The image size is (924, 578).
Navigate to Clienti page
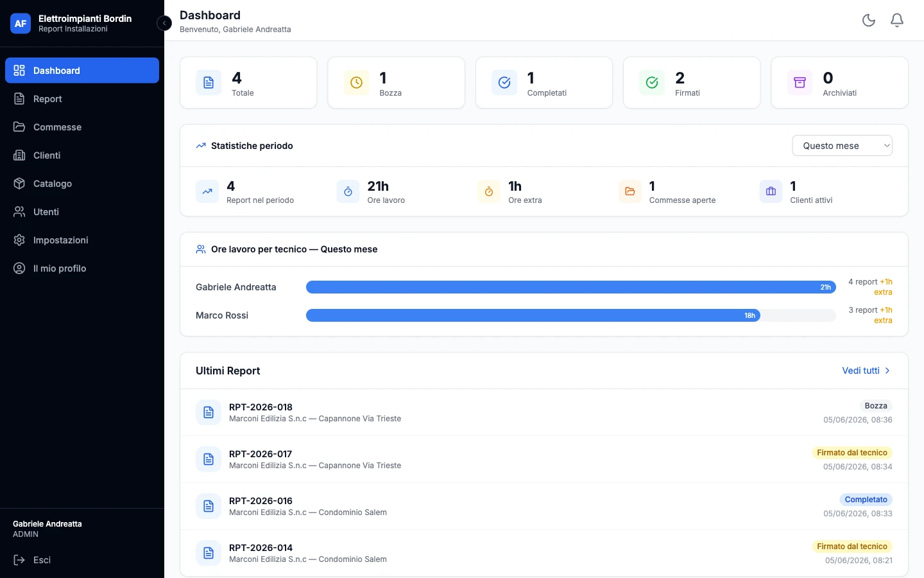pyautogui.click(x=82, y=155)
